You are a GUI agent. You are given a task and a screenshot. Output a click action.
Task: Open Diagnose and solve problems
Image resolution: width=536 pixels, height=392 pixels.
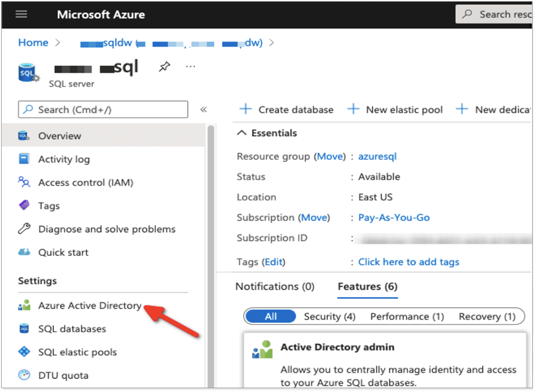point(106,229)
